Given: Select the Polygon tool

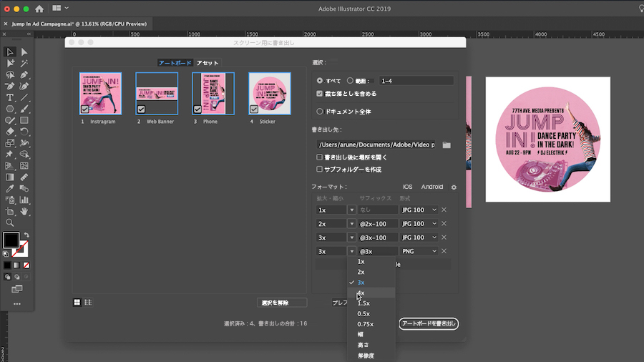Looking at the screenshot, I should coord(10,109).
